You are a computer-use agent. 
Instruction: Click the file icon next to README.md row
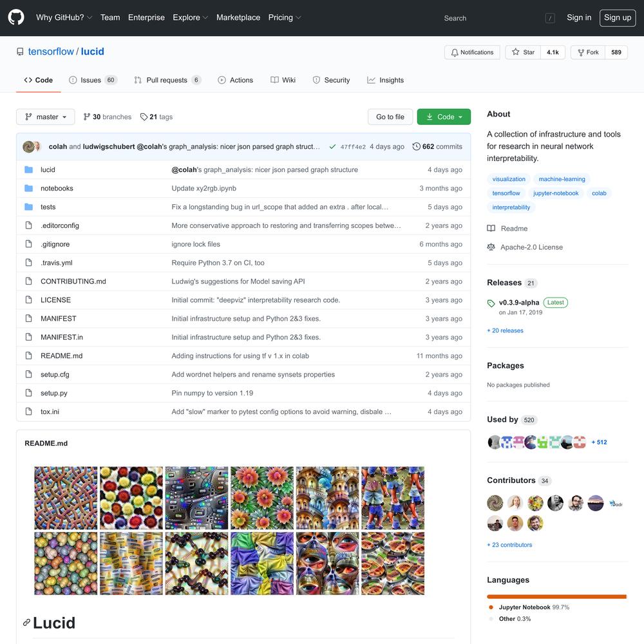[28, 355]
